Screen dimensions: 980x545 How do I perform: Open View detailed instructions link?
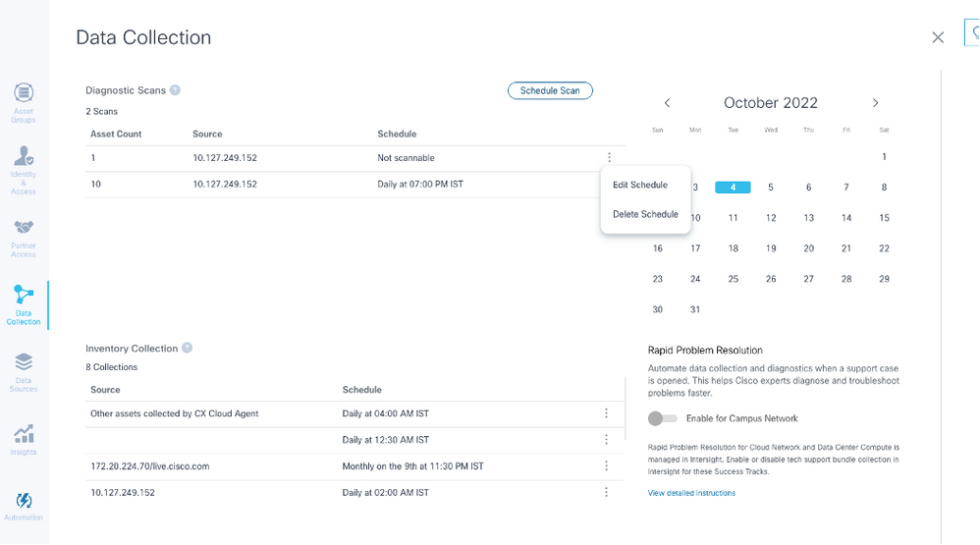click(691, 493)
